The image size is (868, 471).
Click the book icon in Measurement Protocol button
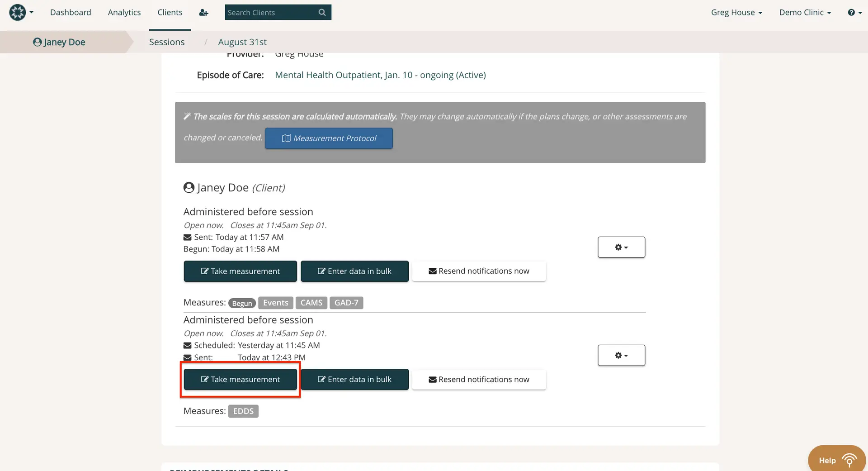pyautogui.click(x=286, y=138)
